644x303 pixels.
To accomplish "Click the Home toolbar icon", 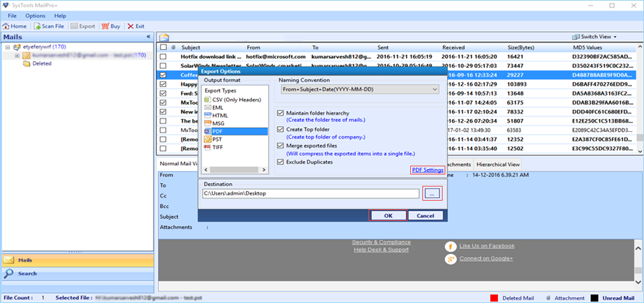I will point(6,26).
